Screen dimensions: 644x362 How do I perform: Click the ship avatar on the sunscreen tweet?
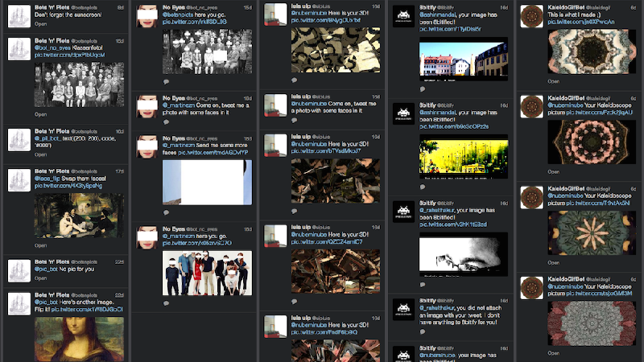tap(18, 15)
